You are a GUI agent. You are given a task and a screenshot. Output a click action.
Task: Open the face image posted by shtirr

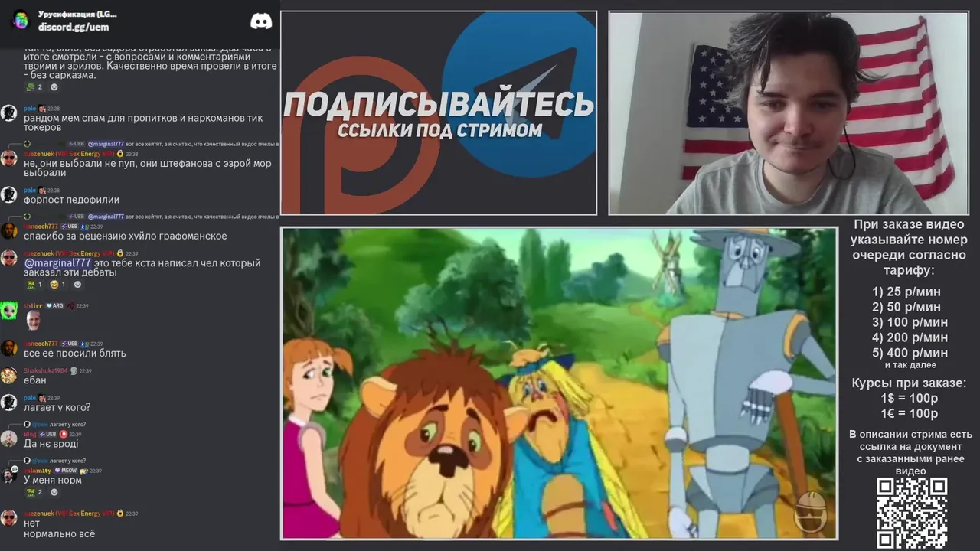tap(33, 320)
